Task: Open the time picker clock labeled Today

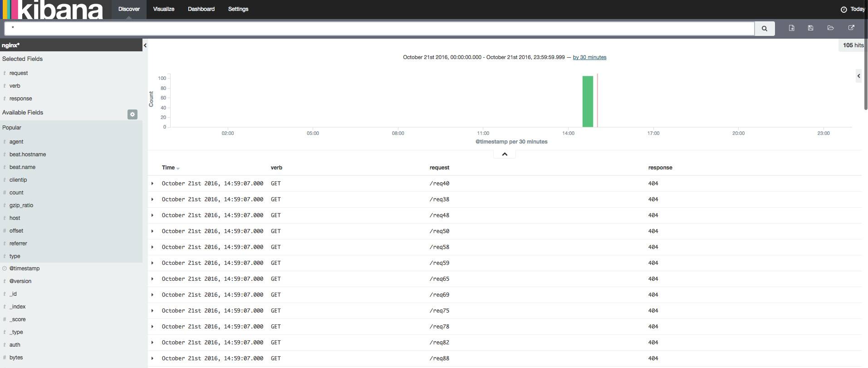Action: point(853,9)
